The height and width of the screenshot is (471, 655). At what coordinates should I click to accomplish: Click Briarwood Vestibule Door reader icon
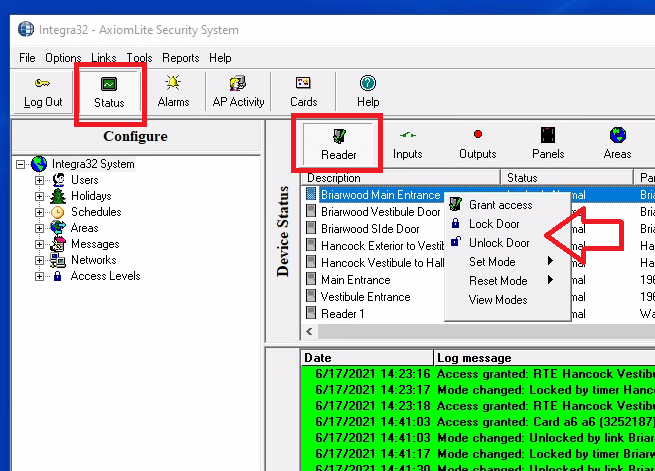tap(311, 211)
